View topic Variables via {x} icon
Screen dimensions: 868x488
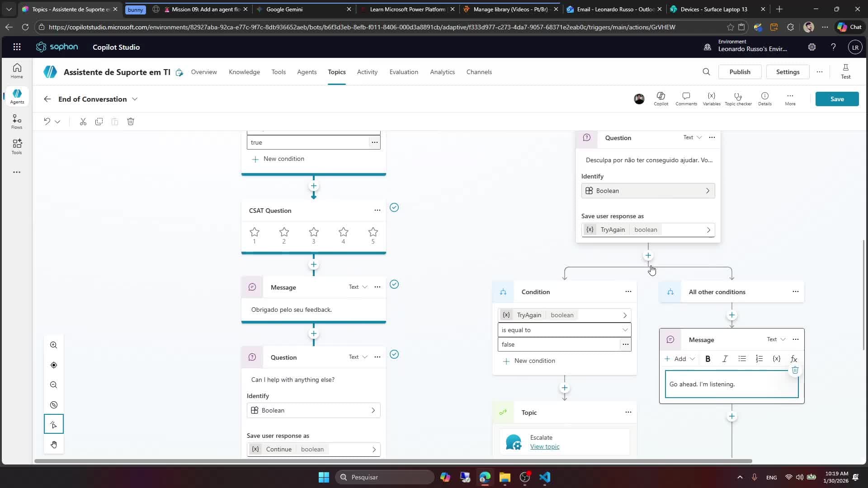[711, 97]
